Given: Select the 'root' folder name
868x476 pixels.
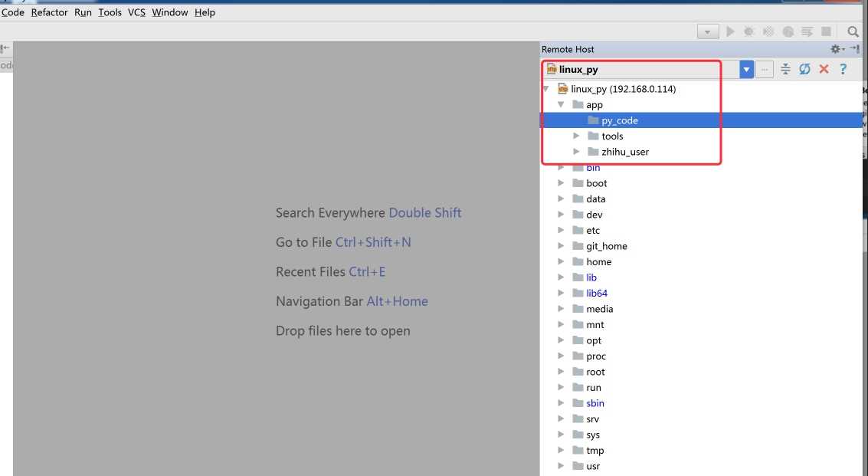Looking at the screenshot, I should 595,372.
